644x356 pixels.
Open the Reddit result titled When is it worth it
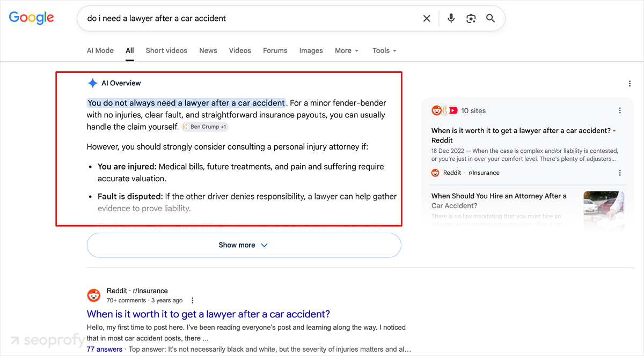(x=208, y=314)
